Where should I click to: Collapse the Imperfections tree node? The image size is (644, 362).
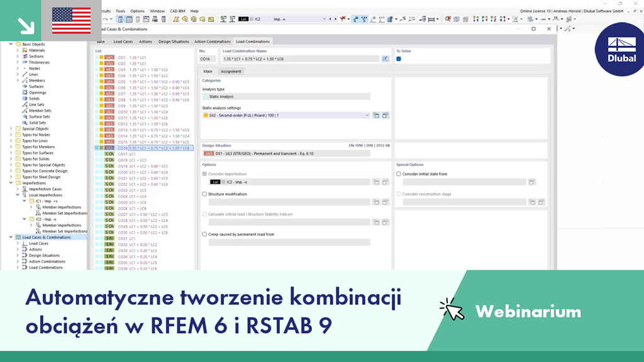pyautogui.click(x=11, y=183)
